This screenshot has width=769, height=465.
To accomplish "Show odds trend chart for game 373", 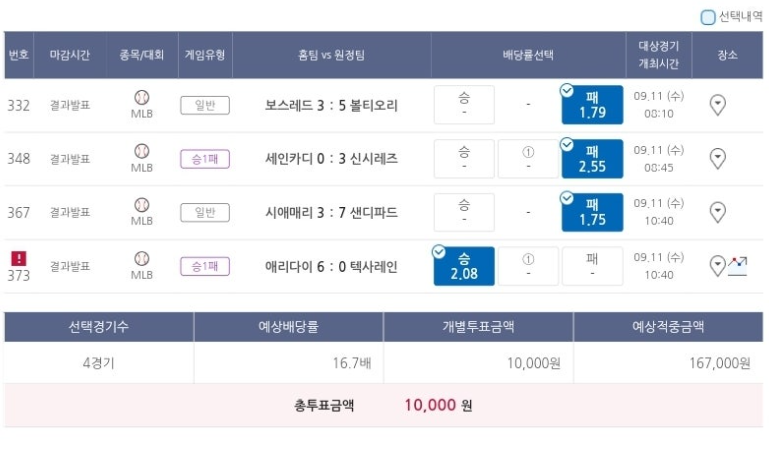I will pos(737,266).
